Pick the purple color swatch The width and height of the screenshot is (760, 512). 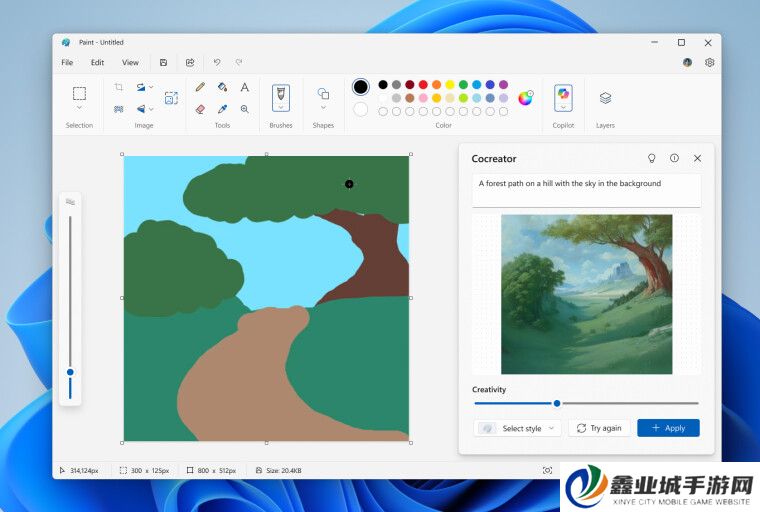[504, 85]
